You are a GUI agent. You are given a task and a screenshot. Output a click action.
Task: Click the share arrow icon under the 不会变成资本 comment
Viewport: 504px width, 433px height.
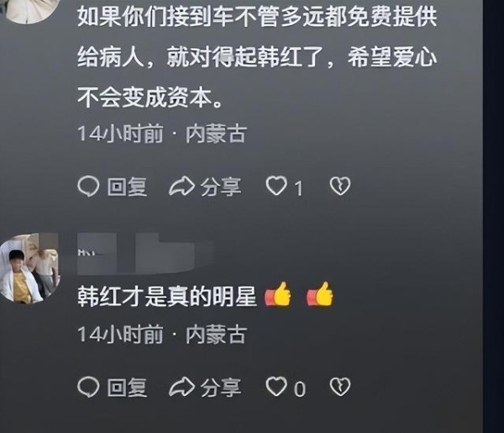(181, 187)
